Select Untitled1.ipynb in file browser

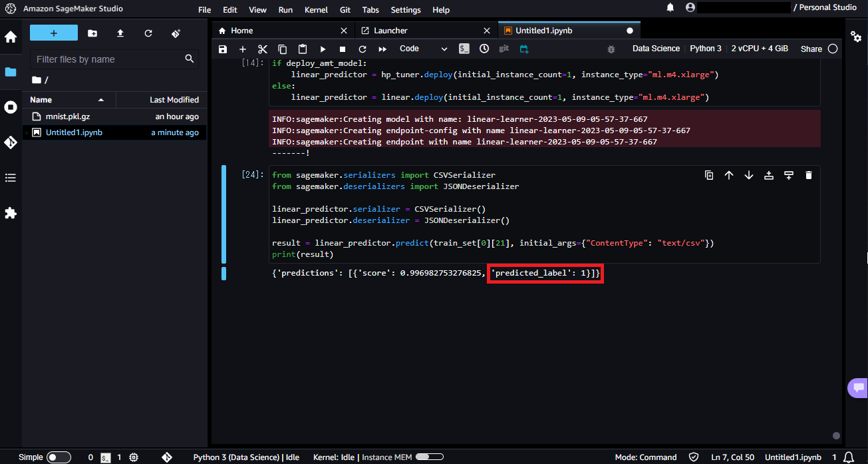[115, 132]
